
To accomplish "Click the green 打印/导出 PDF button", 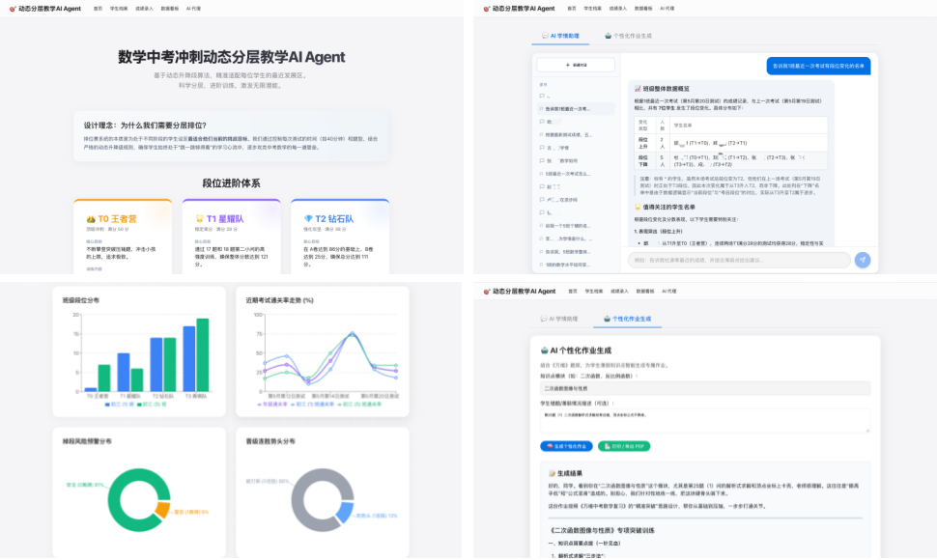I will click(x=624, y=446).
